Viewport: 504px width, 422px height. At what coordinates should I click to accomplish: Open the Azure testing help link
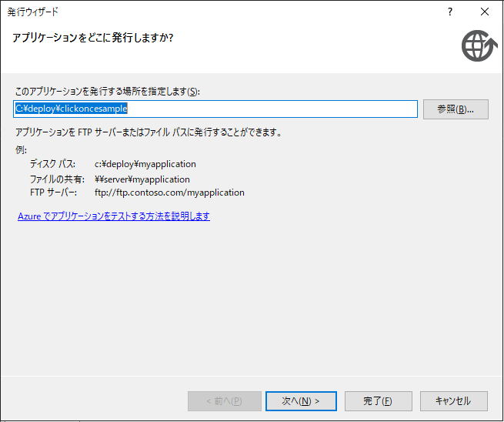coord(114,216)
